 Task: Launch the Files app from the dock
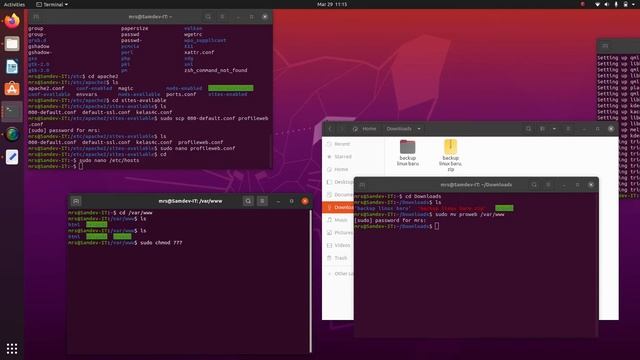tap(12, 43)
